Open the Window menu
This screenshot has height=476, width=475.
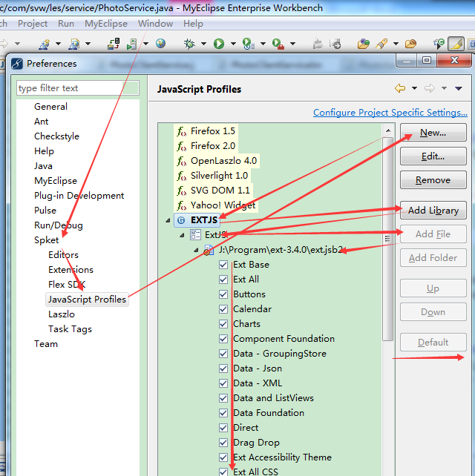(155, 24)
